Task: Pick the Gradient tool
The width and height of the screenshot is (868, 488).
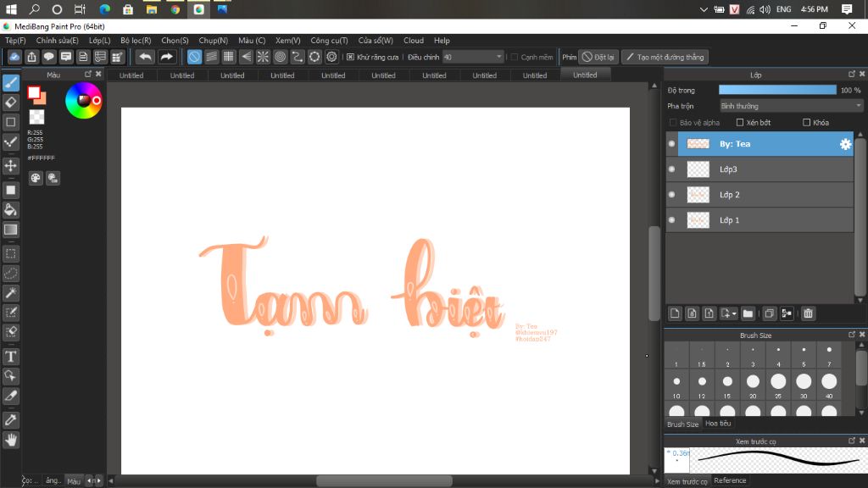Action: click(x=10, y=230)
